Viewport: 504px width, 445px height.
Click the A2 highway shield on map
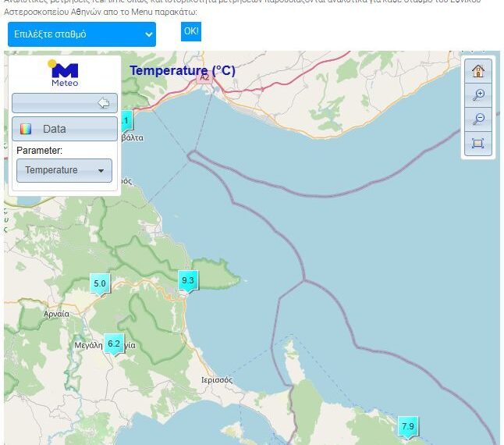click(x=204, y=77)
